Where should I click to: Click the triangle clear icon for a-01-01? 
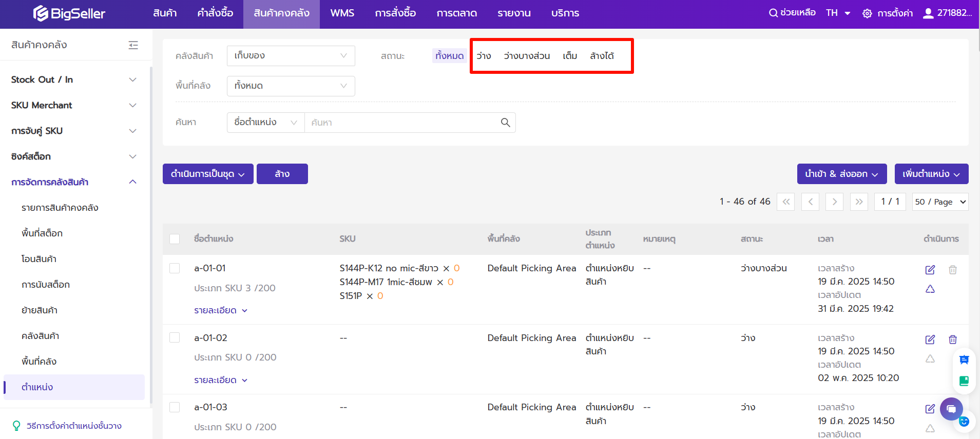point(930,289)
